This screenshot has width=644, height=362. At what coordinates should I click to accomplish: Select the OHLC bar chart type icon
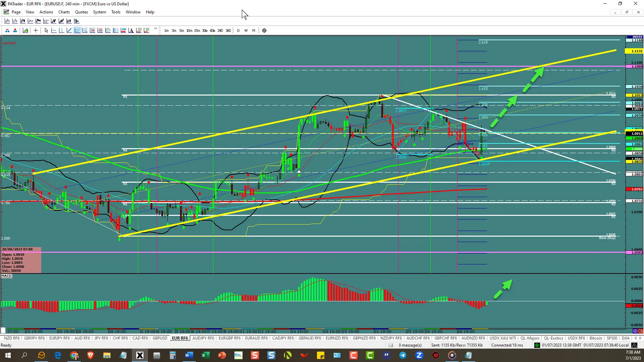(x=7, y=21)
